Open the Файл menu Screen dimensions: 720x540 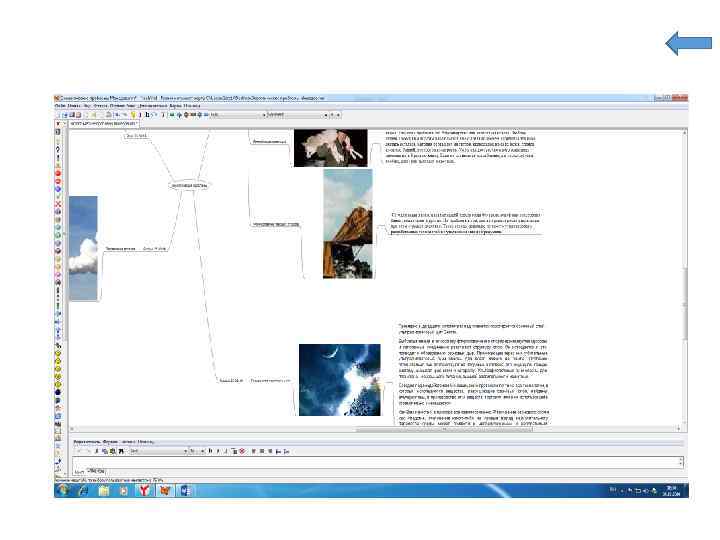[60, 106]
